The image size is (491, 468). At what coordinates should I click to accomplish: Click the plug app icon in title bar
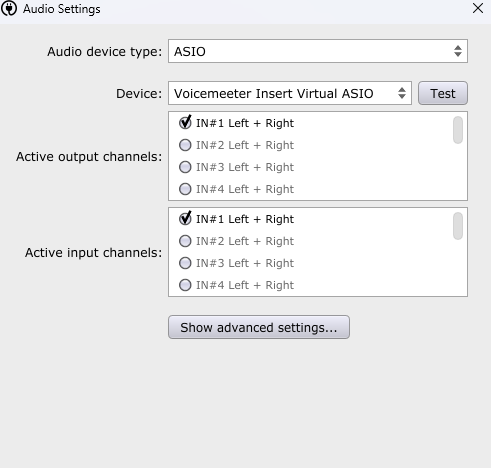pos(9,9)
